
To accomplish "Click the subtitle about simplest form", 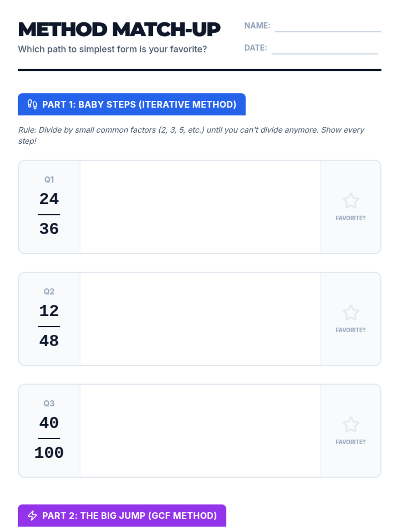I will coord(112,49).
